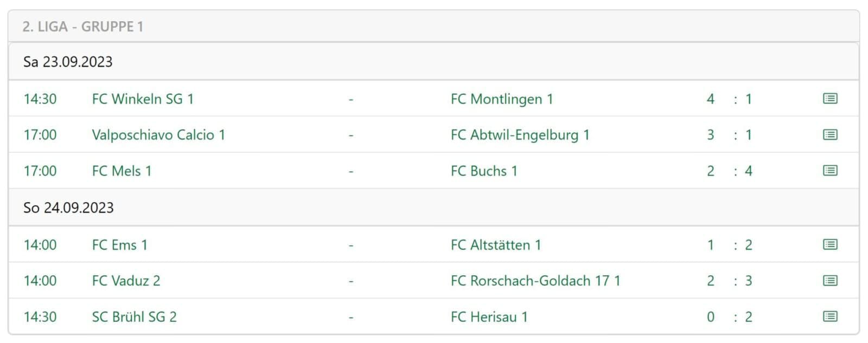This screenshot has height=343, width=868.
Task: Open FC Winkeln SG 1 team page
Action: (143, 99)
